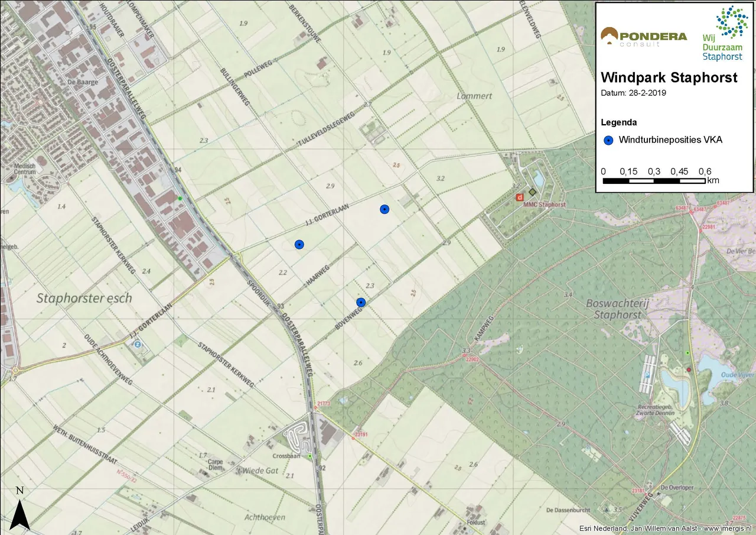Click the wind turbine marker on Bovenweg

tap(361, 303)
